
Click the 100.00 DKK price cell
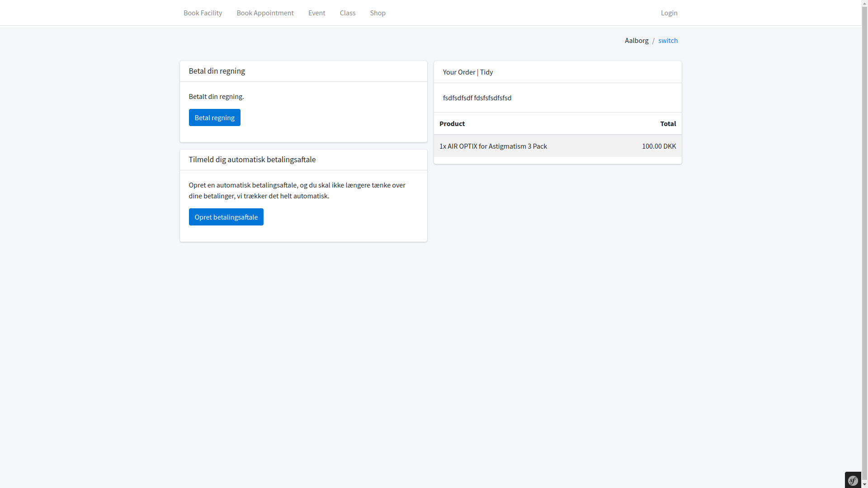pyautogui.click(x=659, y=146)
